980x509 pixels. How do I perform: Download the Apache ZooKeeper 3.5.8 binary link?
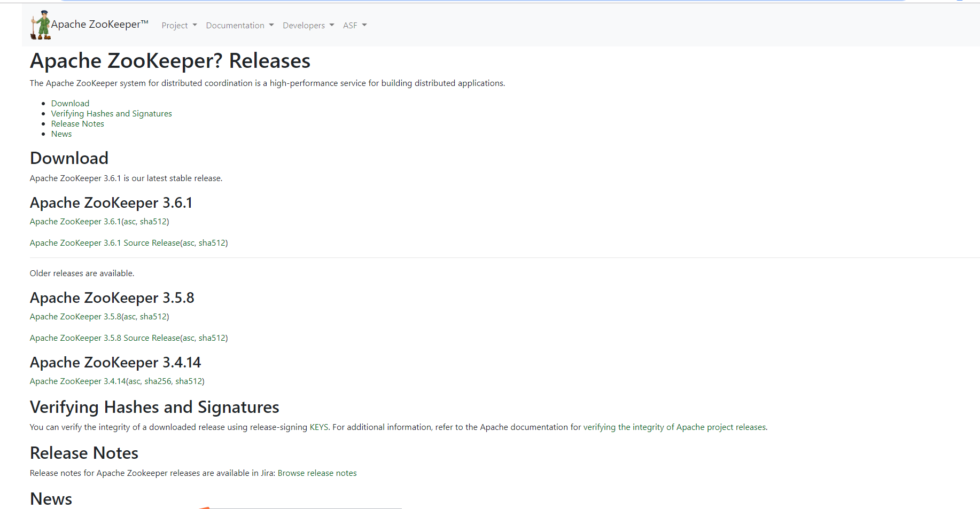(75, 317)
